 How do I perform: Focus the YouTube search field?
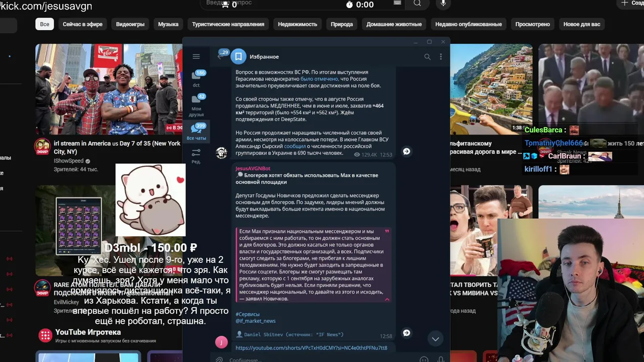click(x=302, y=4)
